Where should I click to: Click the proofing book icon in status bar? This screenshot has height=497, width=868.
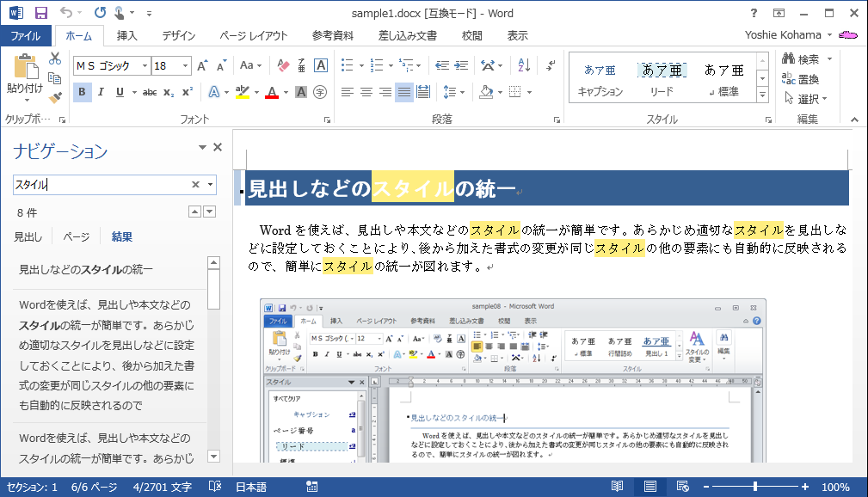pos(215,487)
